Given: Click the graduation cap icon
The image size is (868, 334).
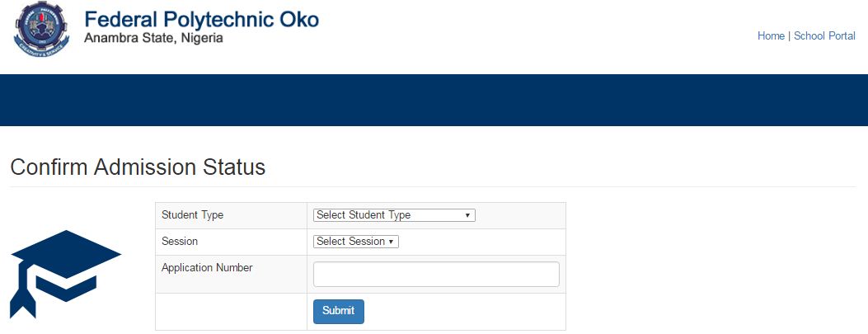Looking at the screenshot, I should pyautogui.click(x=66, y=272).
